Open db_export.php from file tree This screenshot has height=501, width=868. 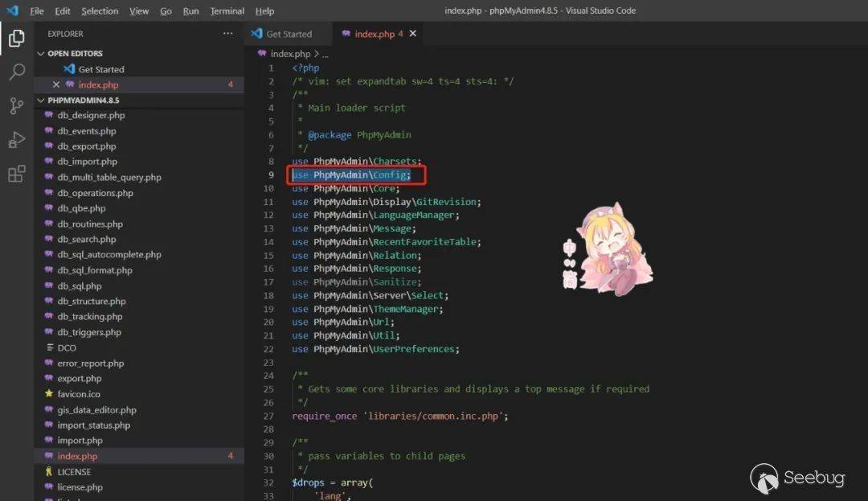(x=86, y=146)
